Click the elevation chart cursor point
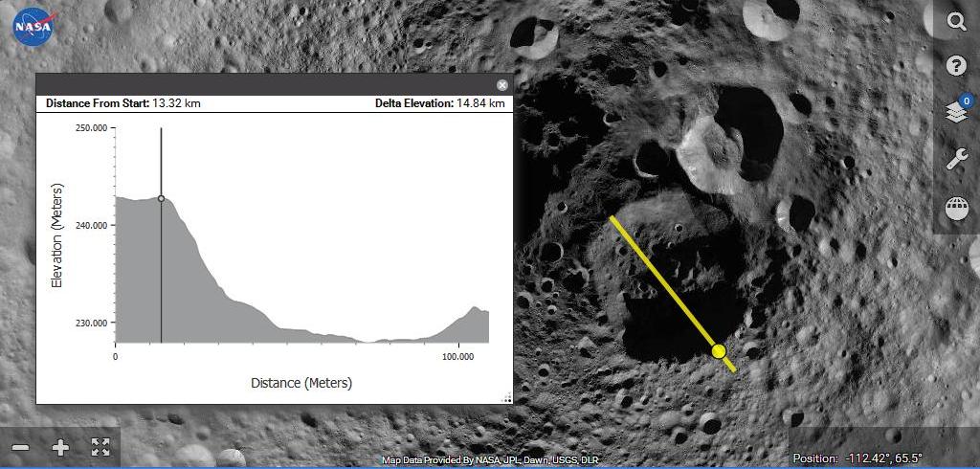The height and width of the screenshot is (469, 980). (x=161, y=198)
